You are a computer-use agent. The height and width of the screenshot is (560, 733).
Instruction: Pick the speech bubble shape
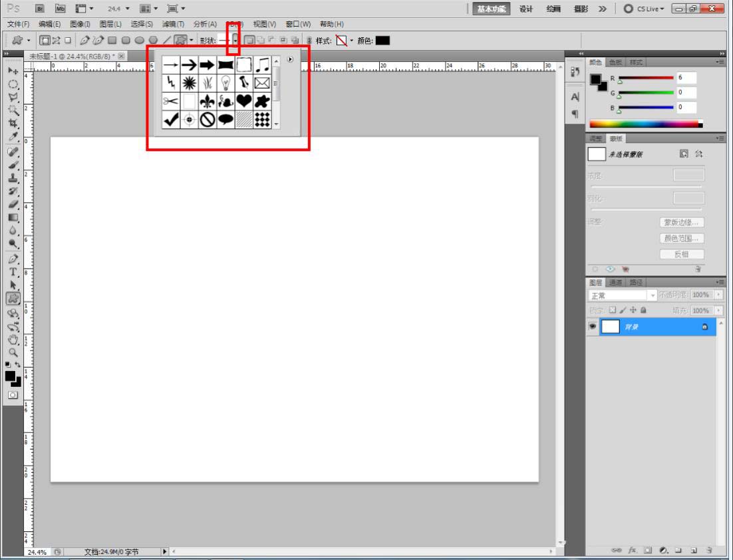pos(225,120)
